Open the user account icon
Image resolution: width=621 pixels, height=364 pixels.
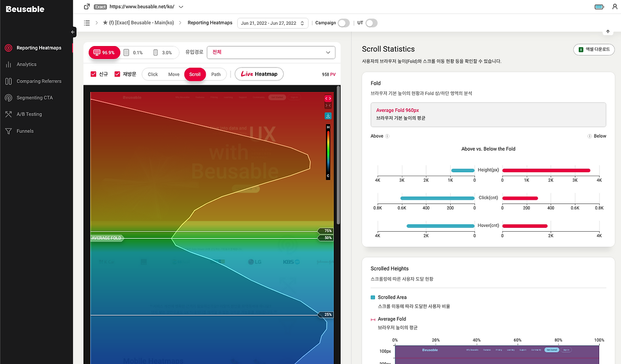pyautogui.click(x=615, y=7)
